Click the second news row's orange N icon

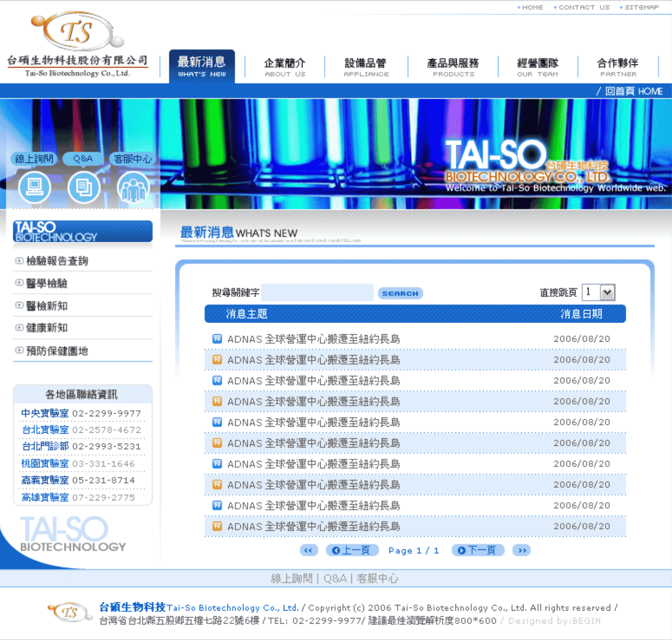(x=217, y=359)
